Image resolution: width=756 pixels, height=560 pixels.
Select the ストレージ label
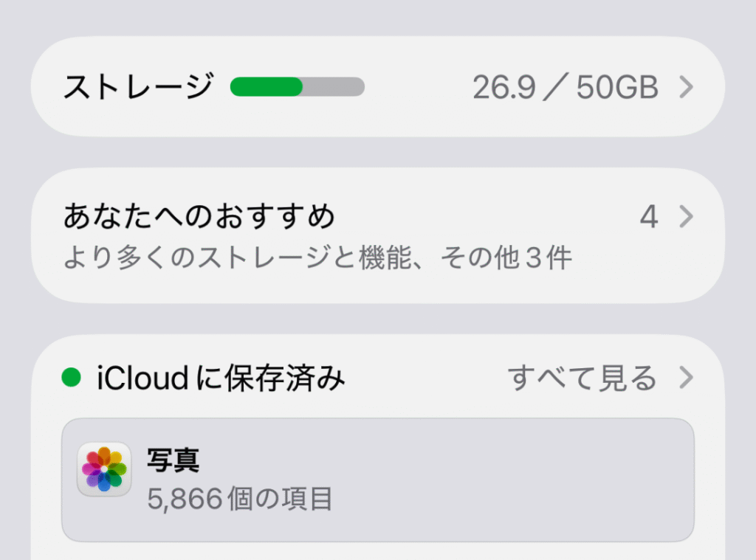pyautogui.click(x=137, y=87)
